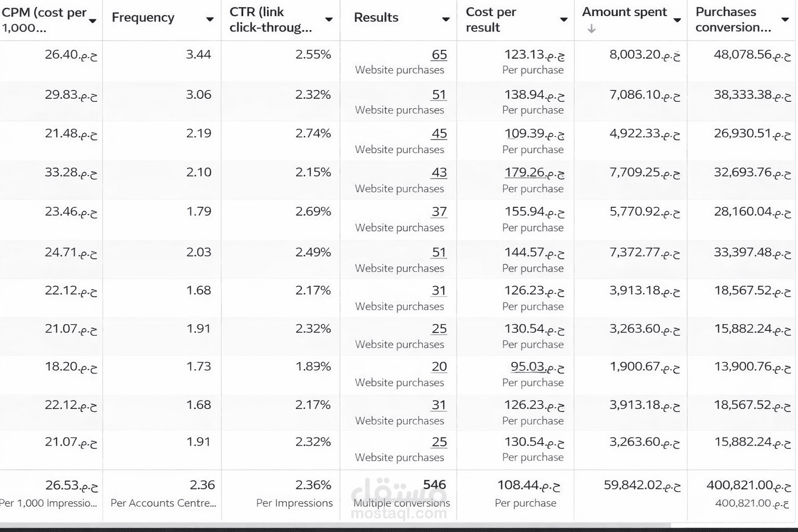Image resolution: width=798 pixels, height=532 pixels.
Task: Click the Cost per result column header
Action: [491, 20]
